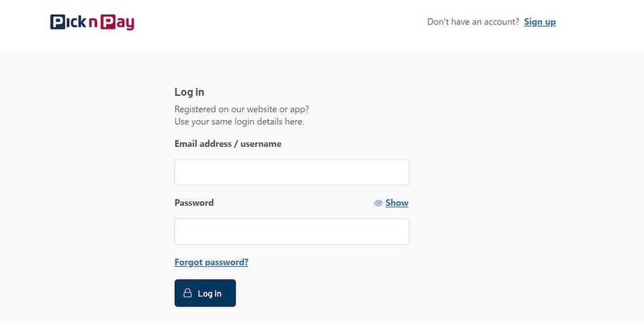644x323 pixels.
Task: Click the "Use your same login details here." text
Action: [x=239, y=121]
